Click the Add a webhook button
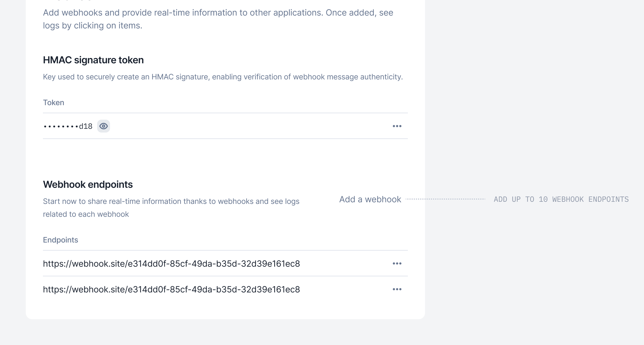 (x=370, y=199)
